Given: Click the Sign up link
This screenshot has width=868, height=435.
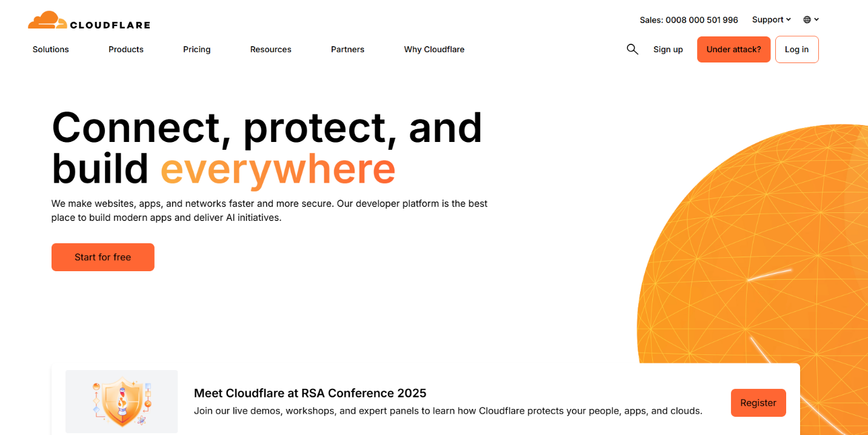Looking at the screenshot, I should point(668,49).
